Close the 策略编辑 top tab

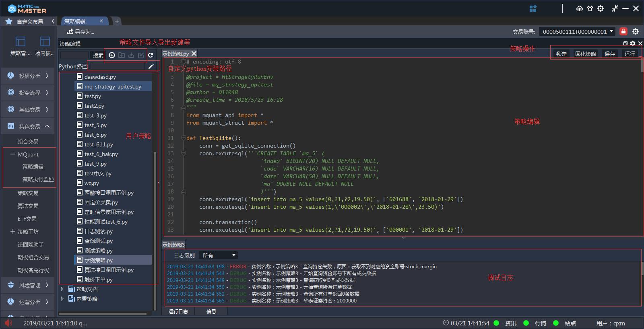101,21
